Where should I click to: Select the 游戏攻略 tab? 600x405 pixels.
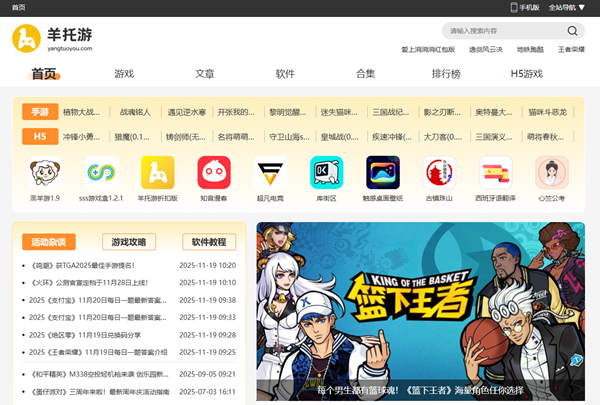[x=128, y=242]
